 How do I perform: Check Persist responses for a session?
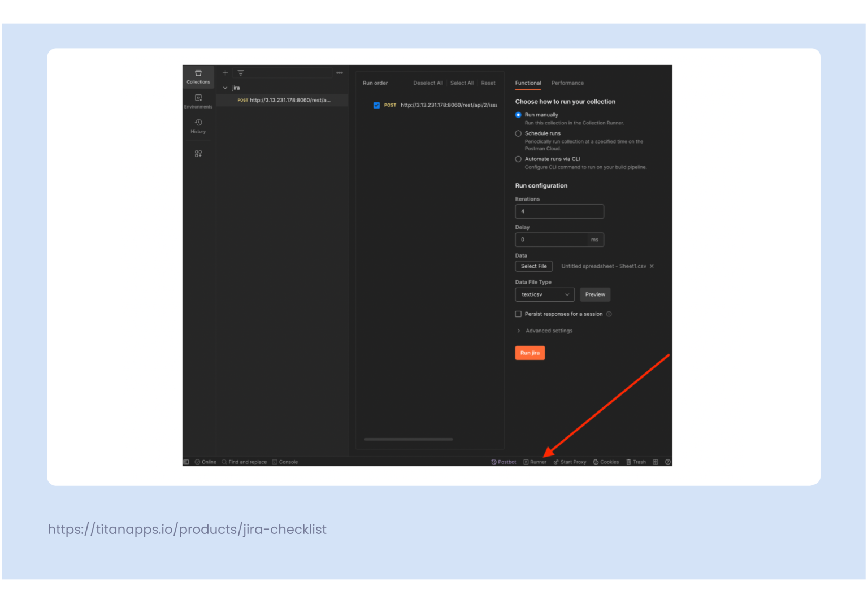[518, 314]
